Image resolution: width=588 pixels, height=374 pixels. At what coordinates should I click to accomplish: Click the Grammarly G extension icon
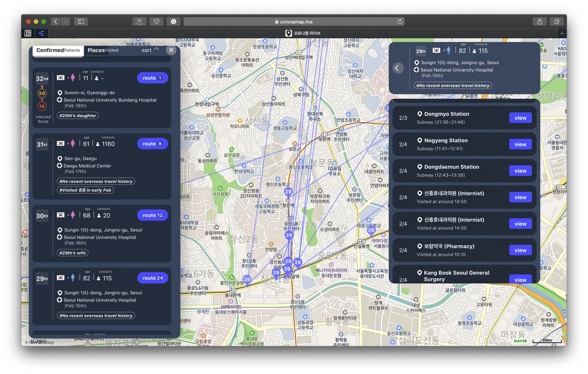point(173,21)
